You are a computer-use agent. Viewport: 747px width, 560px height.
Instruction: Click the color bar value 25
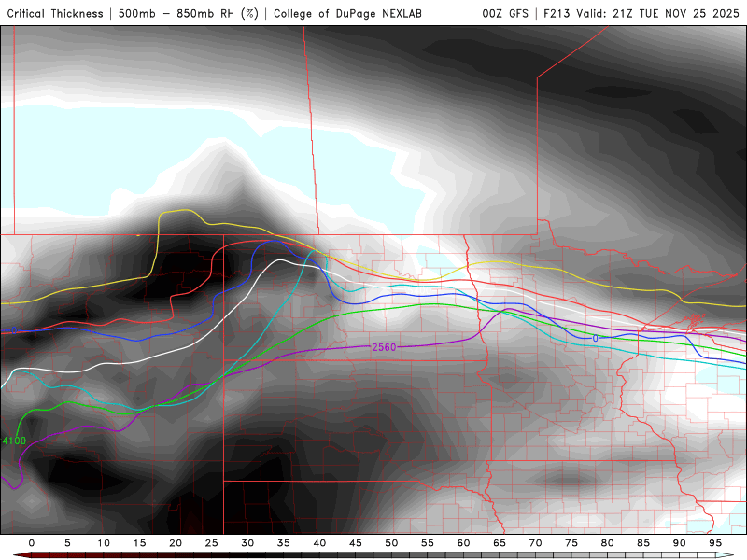click(x=212, y=543)
